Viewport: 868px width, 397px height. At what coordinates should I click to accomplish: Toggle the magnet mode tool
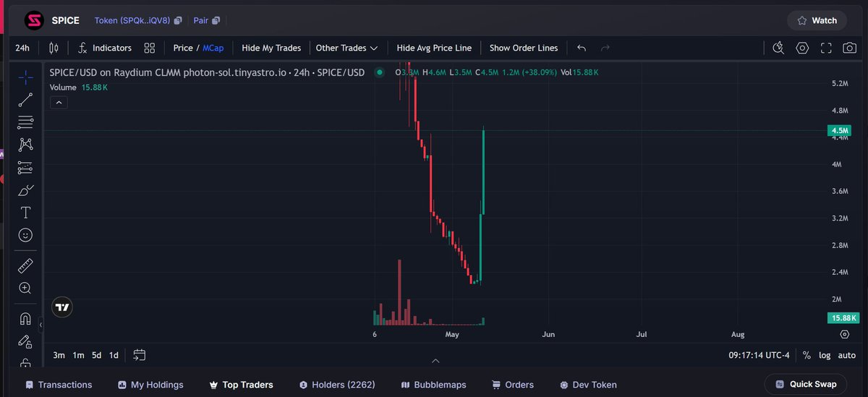coord(25,318)
